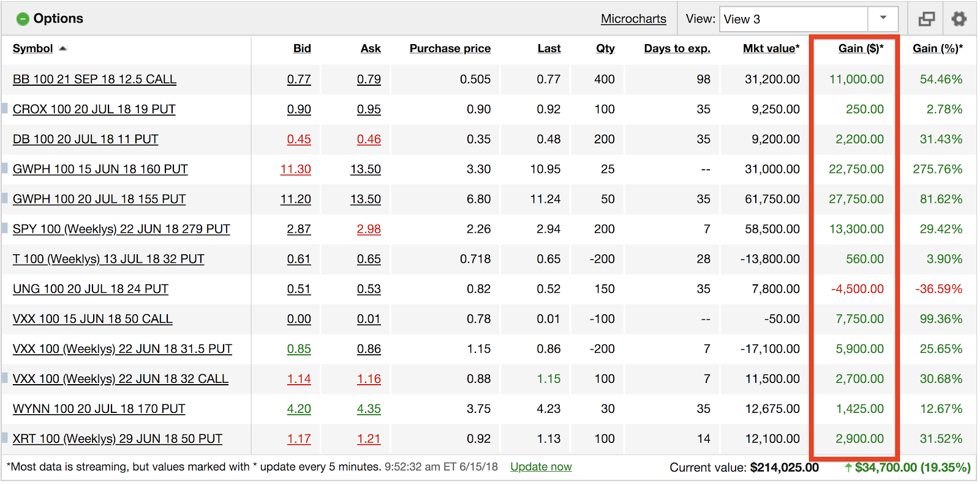This screenshot has height=484, width=980.
Task: Open BB 100 21 SEP 18 12.5 CALL
Action: [x=94, y=79]
